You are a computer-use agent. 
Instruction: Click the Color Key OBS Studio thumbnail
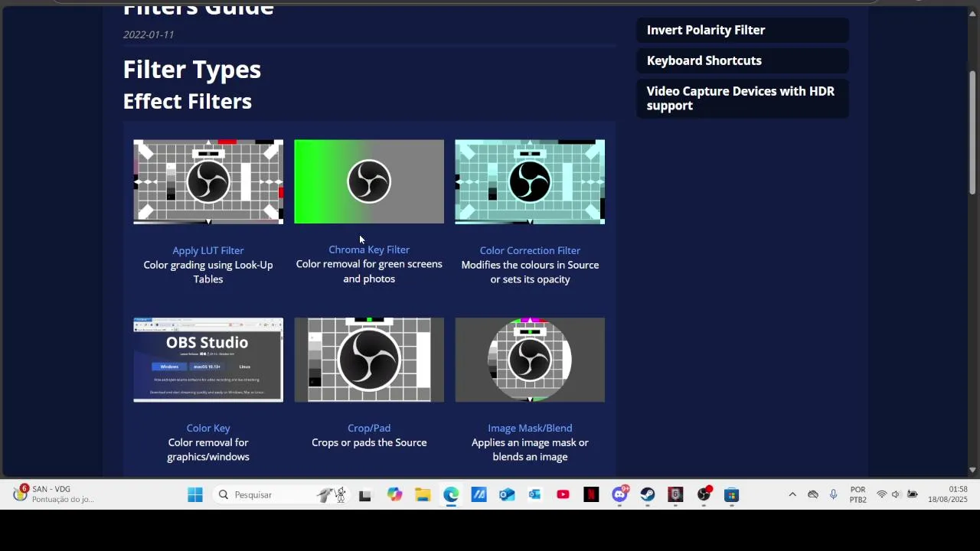tap(208, 360)
